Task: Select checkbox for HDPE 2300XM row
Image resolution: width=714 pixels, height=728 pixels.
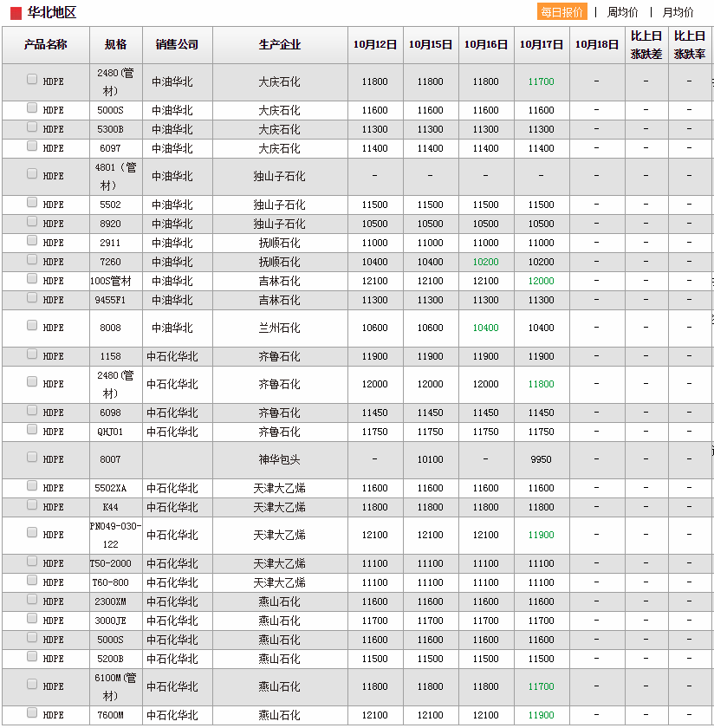Action: tap(31, 599)
